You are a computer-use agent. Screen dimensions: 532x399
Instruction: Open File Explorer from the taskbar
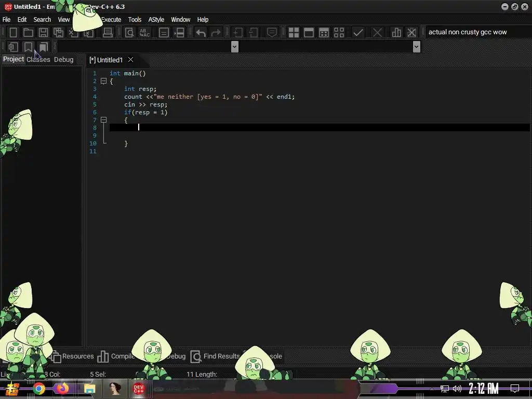click(89, 389)
